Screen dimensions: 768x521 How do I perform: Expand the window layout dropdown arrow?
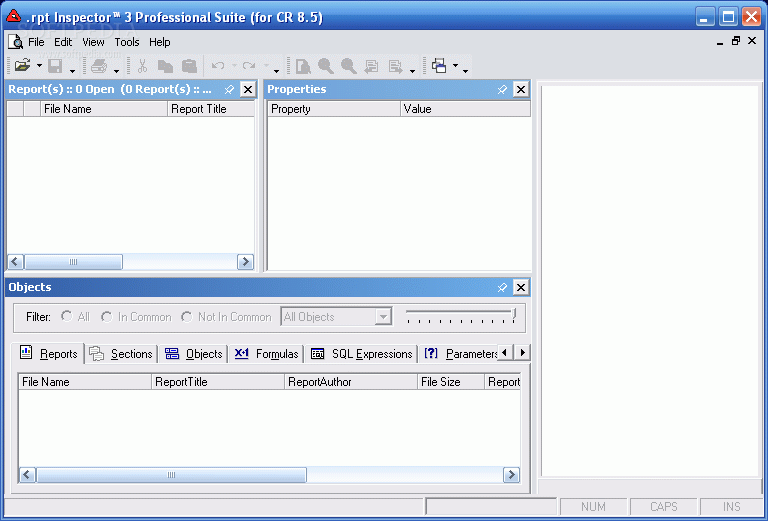tap(455, 65)
